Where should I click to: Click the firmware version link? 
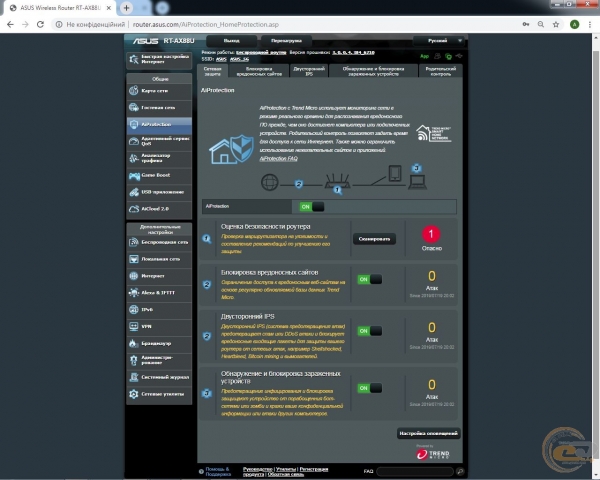click(353, 52)
